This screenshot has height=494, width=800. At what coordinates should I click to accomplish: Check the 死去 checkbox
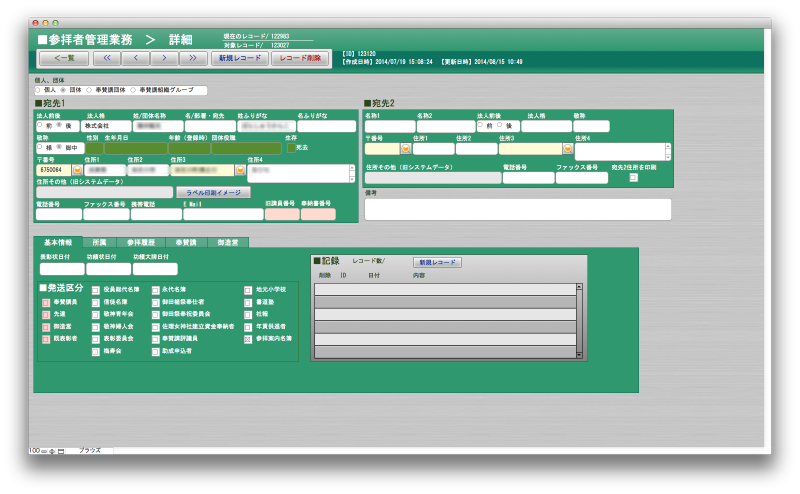pyautogui.click(x=291, y=148)
